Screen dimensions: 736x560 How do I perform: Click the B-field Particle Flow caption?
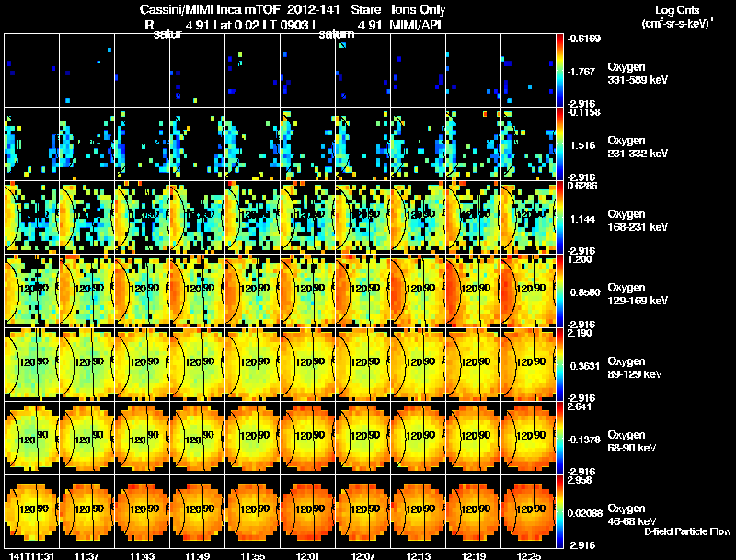(x=687, y=531)
